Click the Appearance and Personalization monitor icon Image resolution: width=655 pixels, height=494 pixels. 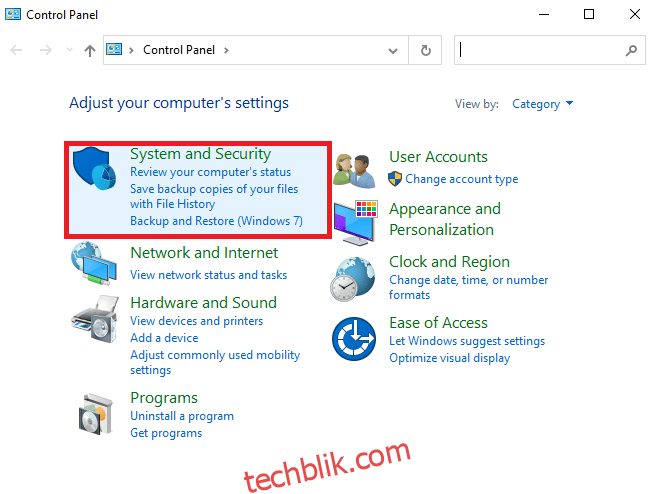pos(355,222)
